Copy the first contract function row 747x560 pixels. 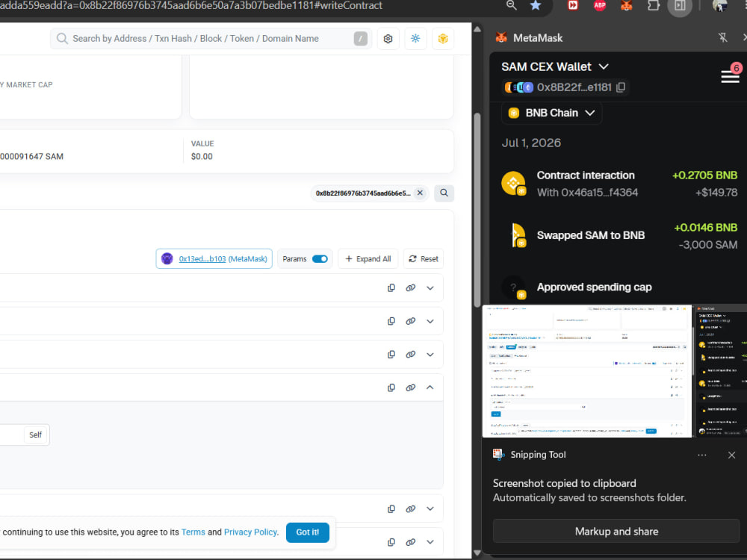pos(391,287)
